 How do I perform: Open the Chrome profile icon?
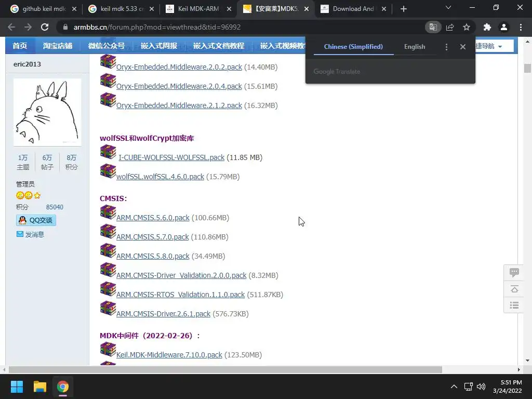pos(504,27)
